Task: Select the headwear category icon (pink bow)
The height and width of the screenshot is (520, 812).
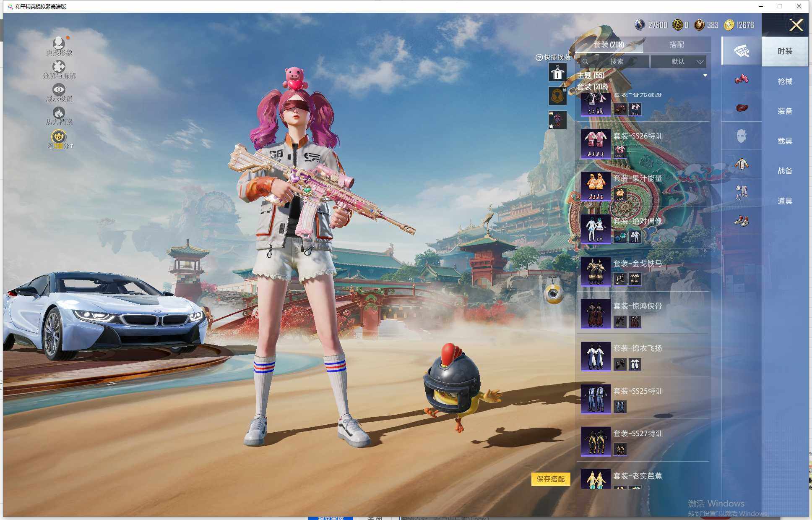Action: [x=741, y=79]
